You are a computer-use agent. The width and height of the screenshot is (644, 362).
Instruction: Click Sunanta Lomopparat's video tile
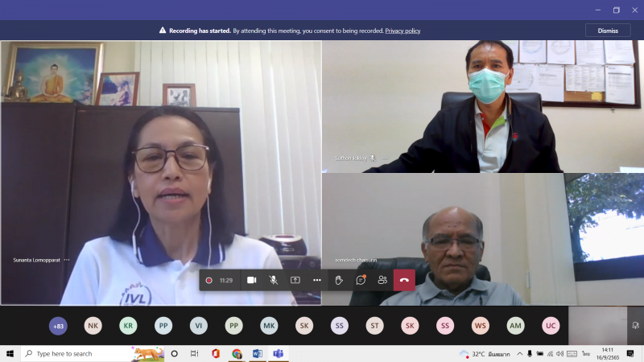tap(161, 173)
